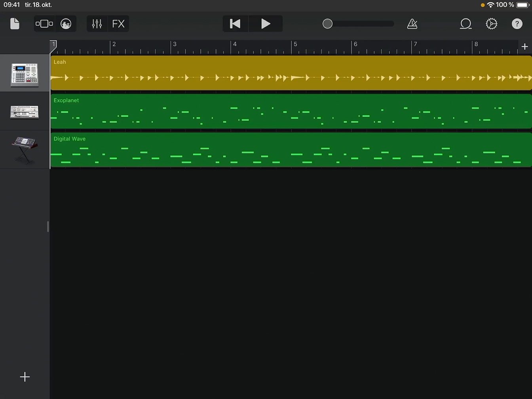
Task: Tap bar 5 on the timeline ruler
Action: click(295, 47)
